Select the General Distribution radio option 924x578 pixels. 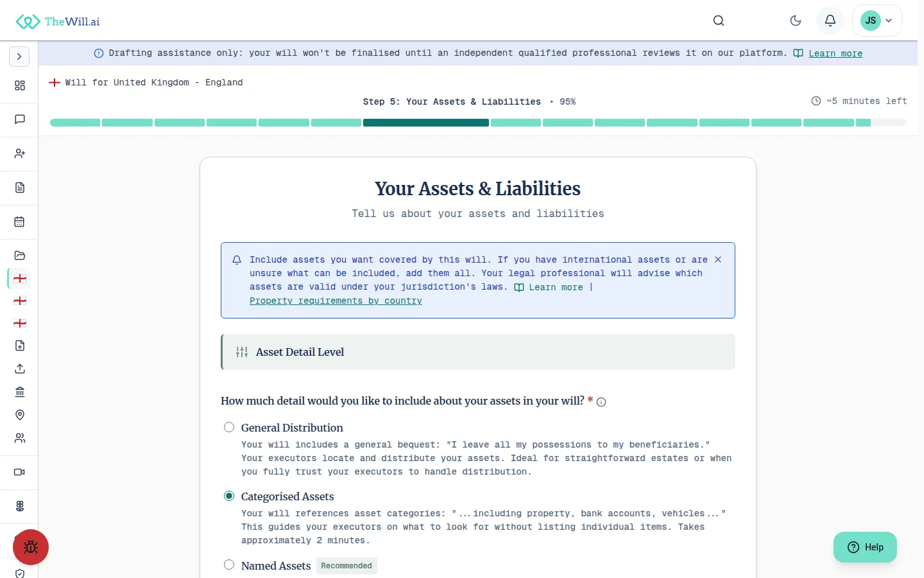[x=229, y=428]
